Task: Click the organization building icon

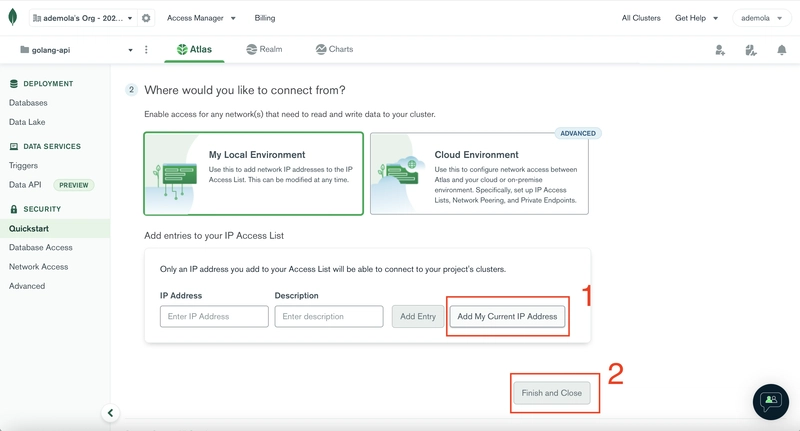Action: click(37, 18)
